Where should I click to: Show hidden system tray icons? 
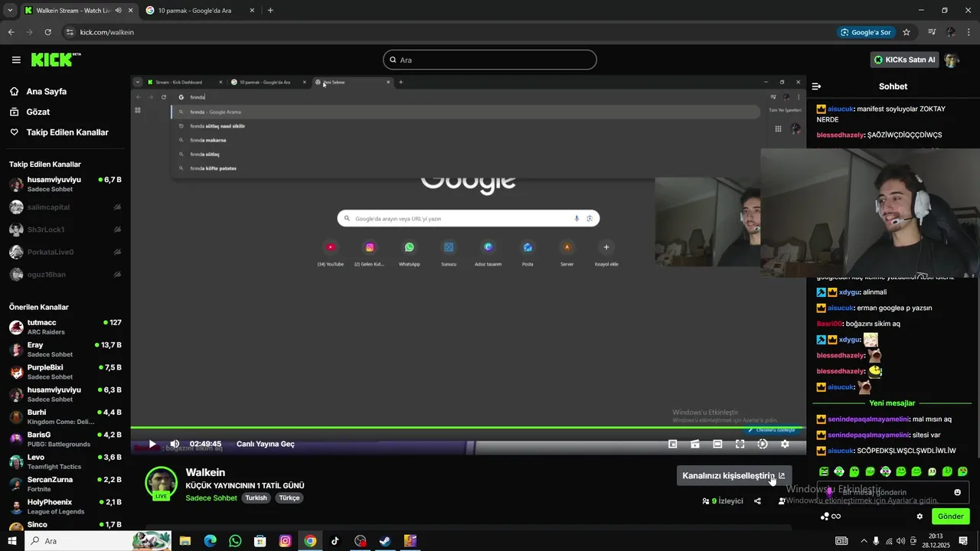[x=864, y=541]
